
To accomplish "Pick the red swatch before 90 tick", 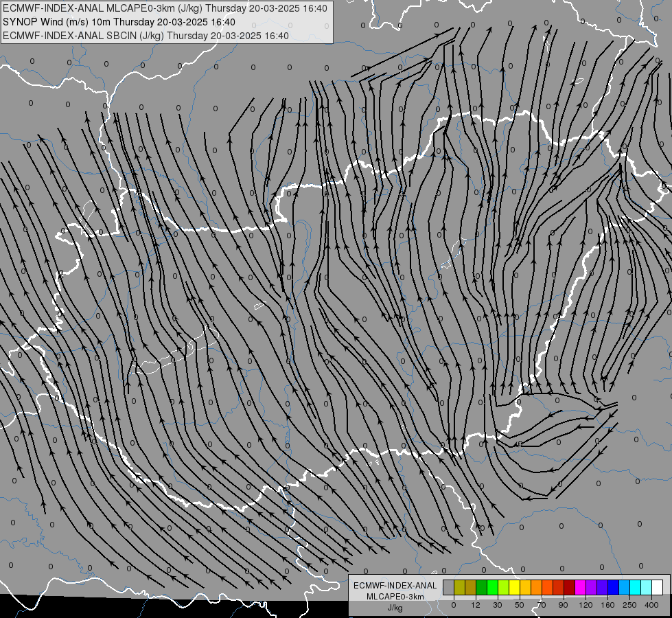I will pos(559,587).
